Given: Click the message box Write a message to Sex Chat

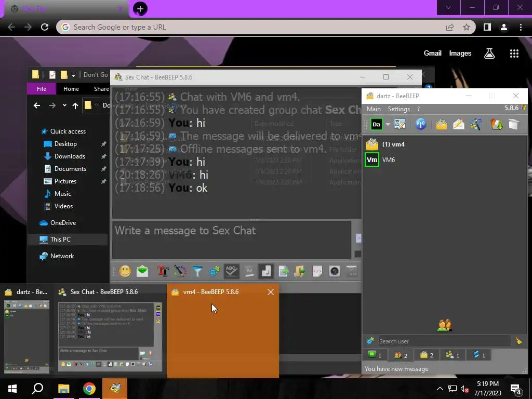Looking at the screenshot, I should pos(232,240).
